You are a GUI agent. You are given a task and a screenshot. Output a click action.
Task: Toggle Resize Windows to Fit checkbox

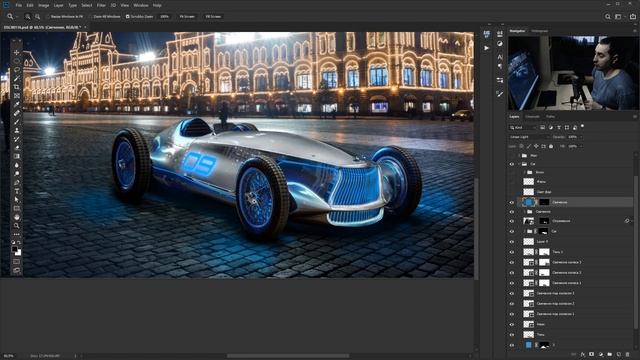pos(49,17)
